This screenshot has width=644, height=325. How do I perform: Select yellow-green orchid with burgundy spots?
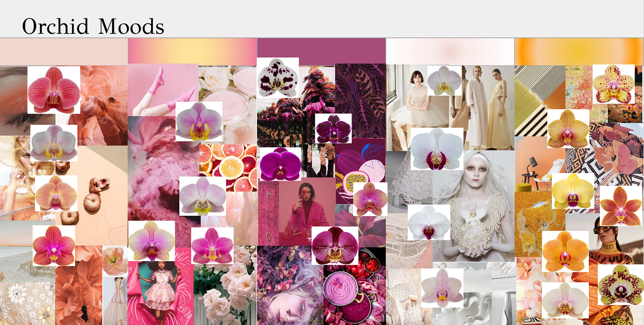pyautogui.click(x=621, y=285)
